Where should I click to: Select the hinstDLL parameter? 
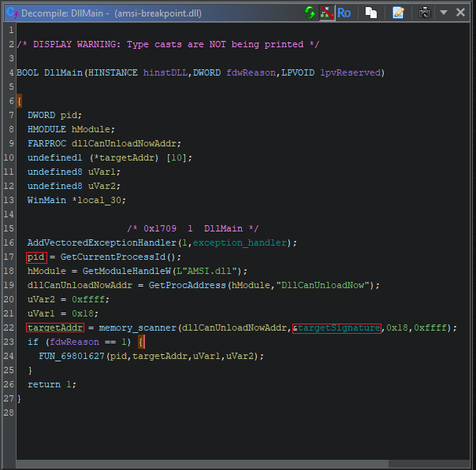point(165,72)
